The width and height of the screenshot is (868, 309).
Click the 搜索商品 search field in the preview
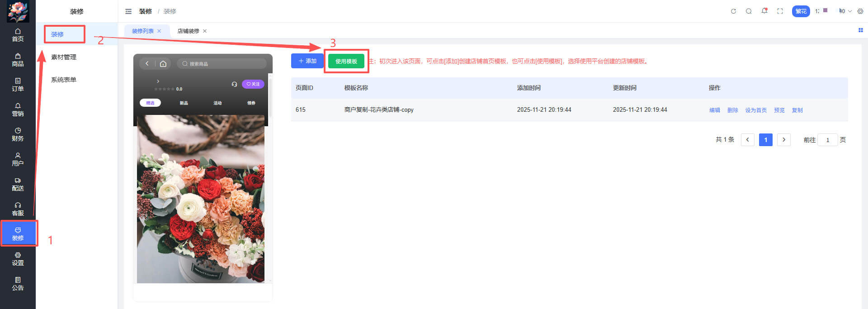[222, 64]
